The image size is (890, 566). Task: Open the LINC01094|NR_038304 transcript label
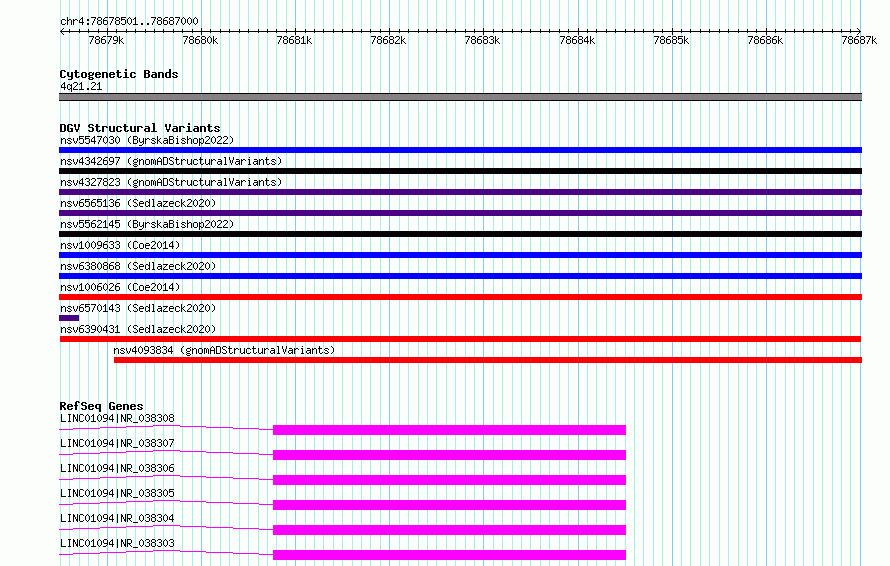click(117, 518)
